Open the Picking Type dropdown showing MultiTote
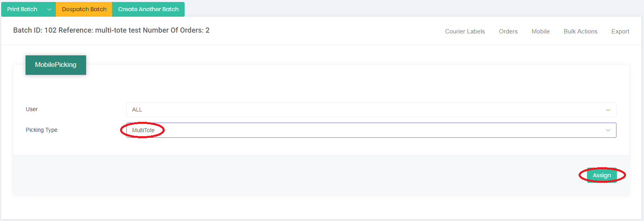 371,130
